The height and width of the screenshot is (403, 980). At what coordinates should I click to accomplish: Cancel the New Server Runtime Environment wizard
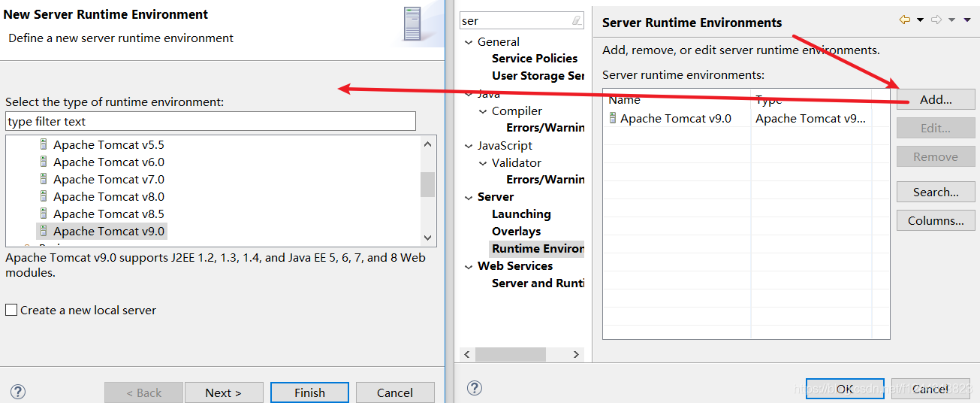pos(395,392)
